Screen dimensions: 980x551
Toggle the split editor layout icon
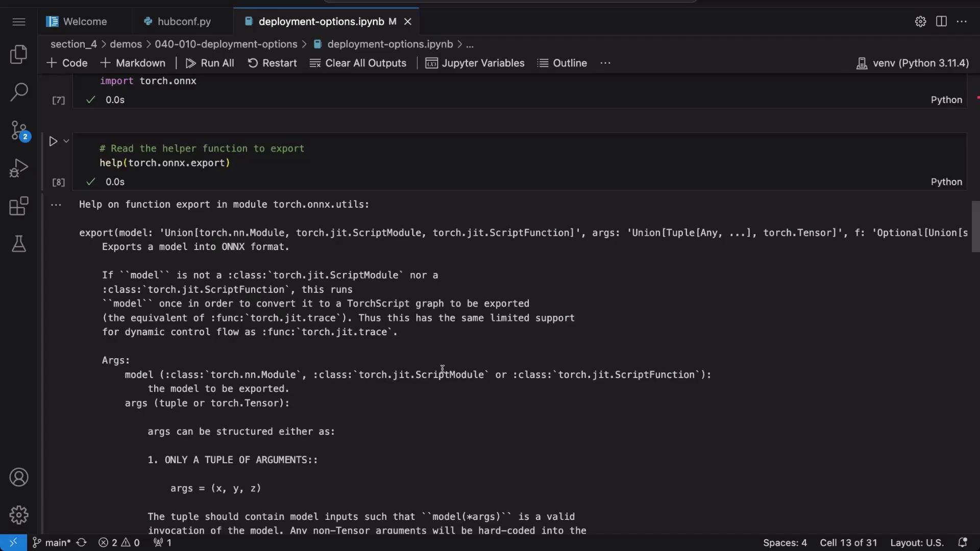coord(941,21)
